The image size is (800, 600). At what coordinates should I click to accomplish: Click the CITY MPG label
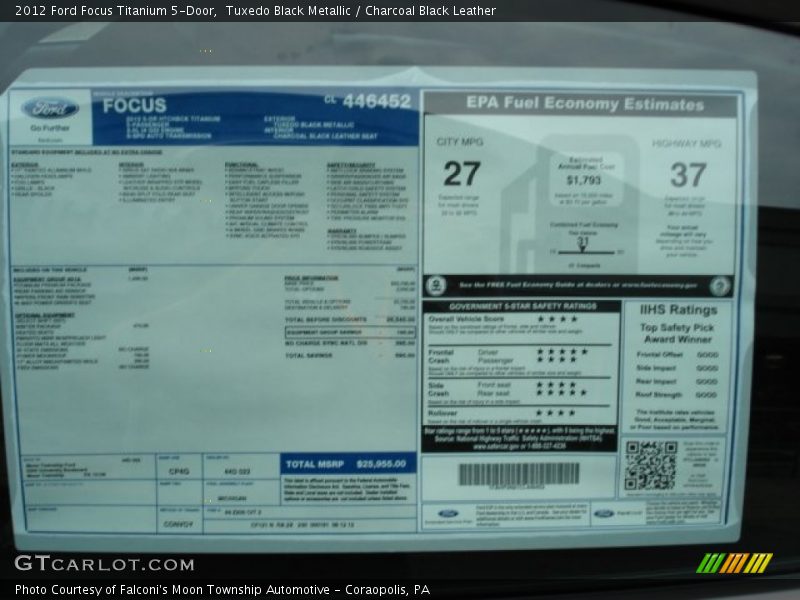(460, 142)
